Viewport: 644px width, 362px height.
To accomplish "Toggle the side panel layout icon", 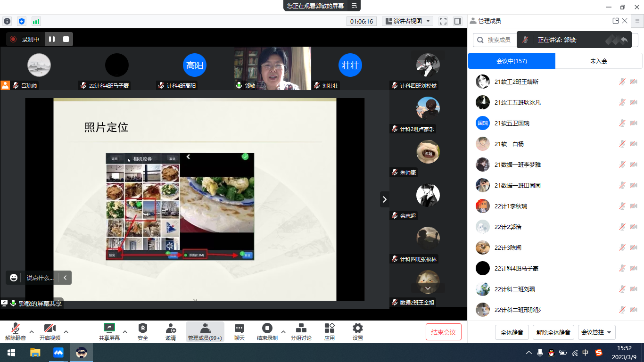I will (457, 21).
